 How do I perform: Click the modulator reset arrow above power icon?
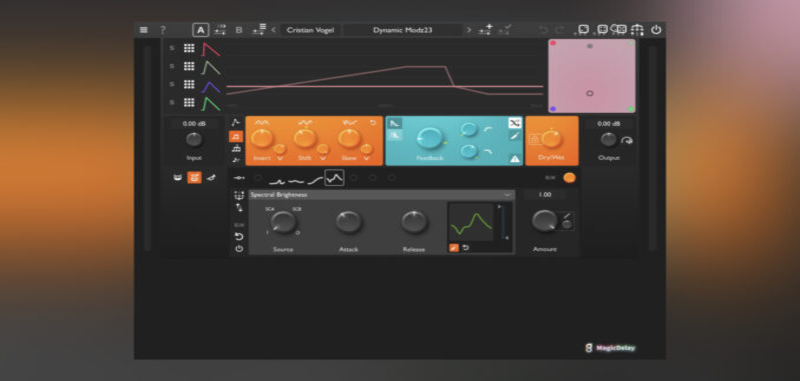tap(239, 236)
